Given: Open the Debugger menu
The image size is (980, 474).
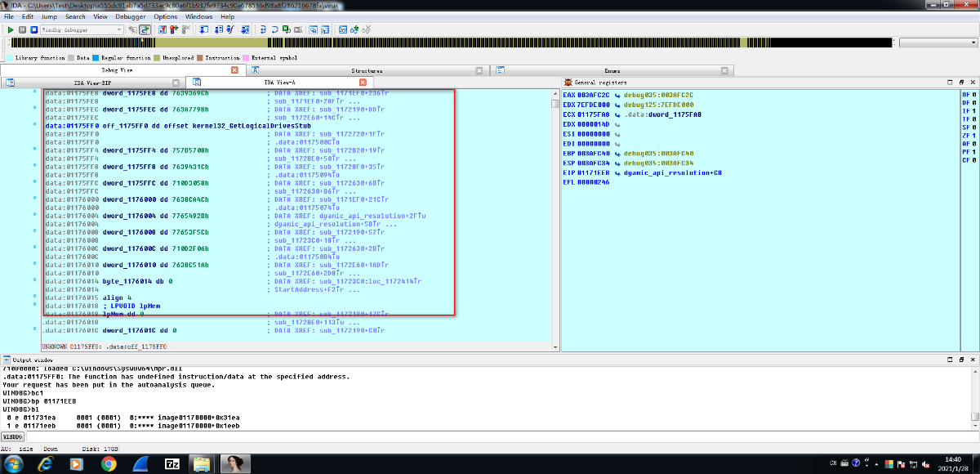Looking at the screenshot, I should pyautogui.click(x=130, y=16).
